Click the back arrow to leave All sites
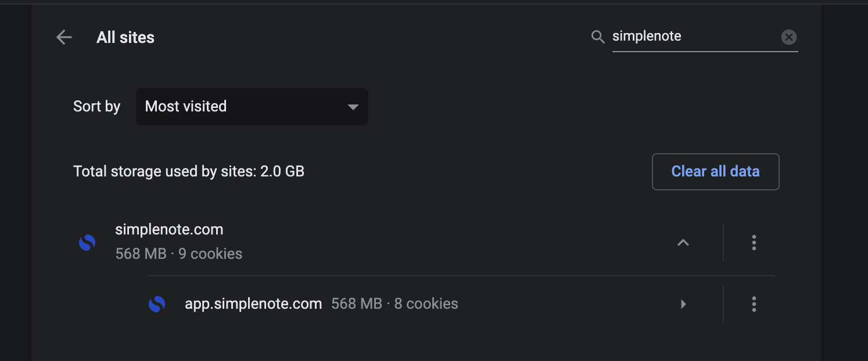This screenshot has height=361, width=868. click(x=64, y=37)
